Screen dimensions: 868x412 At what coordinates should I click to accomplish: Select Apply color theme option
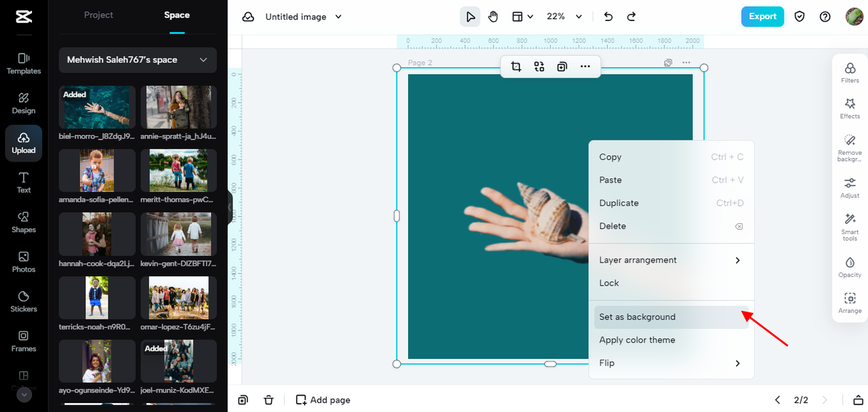[x=671, y=340]
